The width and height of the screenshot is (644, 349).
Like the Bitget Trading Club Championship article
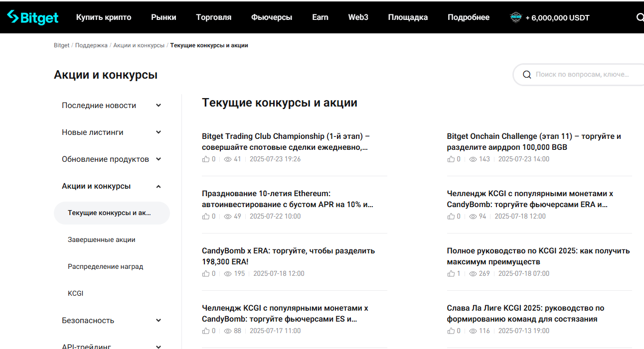pos(205,159)
